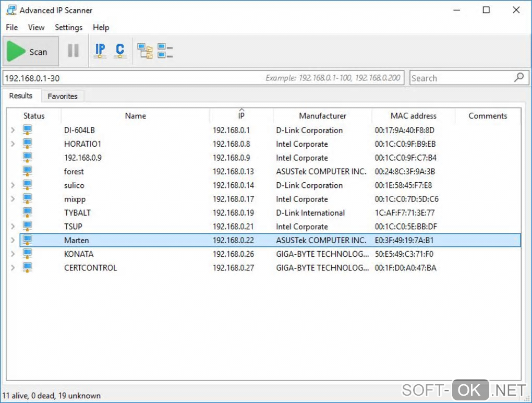Click the Expand all tree icon

point(145,51)
